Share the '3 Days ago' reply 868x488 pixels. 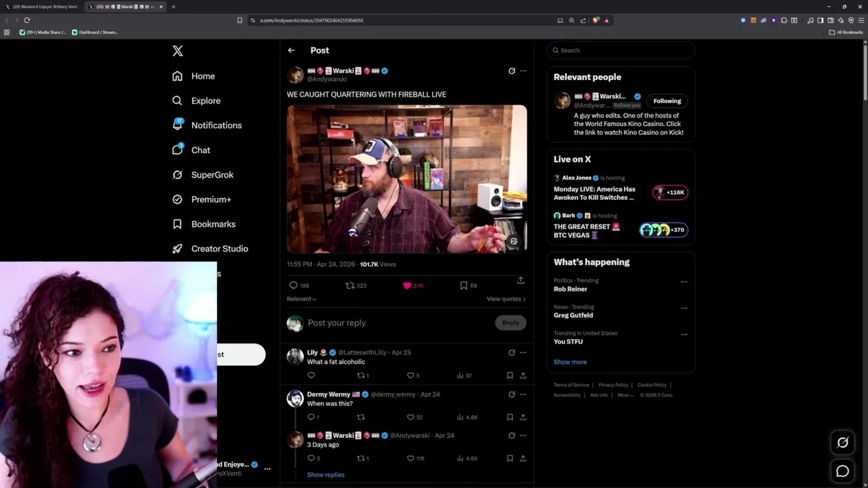tap(523, 458)
